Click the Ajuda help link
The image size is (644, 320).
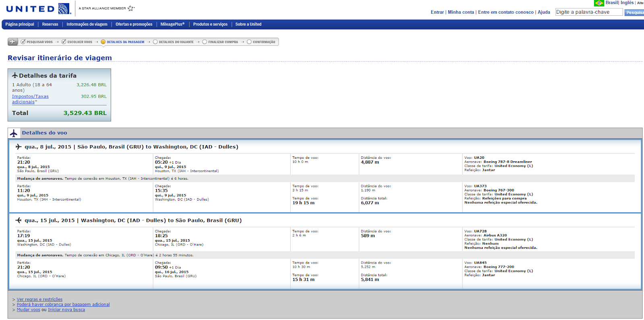click(x=544, y=12)
